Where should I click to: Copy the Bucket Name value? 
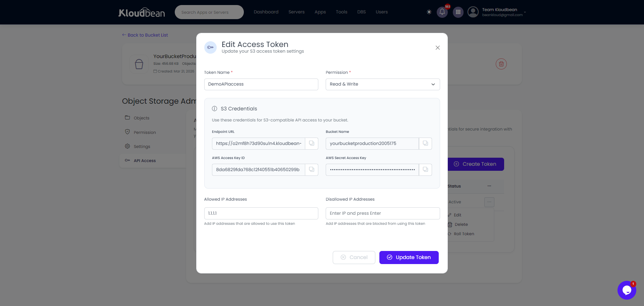(x=425, y=143)
